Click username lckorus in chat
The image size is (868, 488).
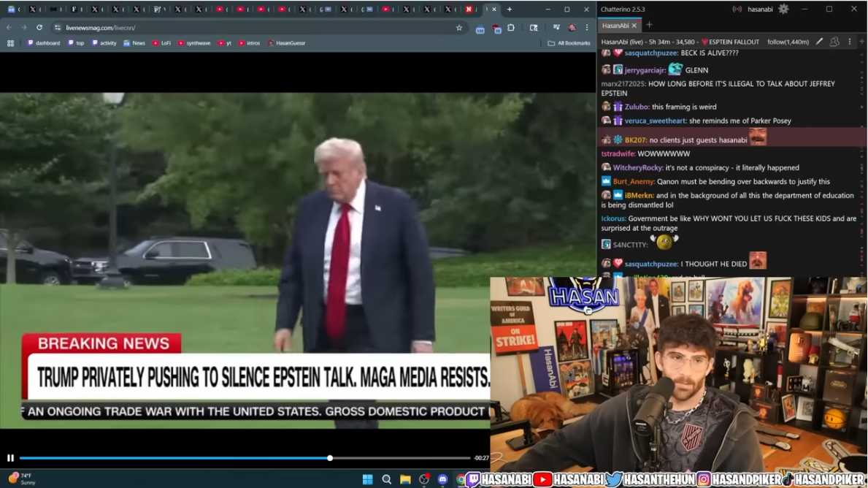coord(613,218)
